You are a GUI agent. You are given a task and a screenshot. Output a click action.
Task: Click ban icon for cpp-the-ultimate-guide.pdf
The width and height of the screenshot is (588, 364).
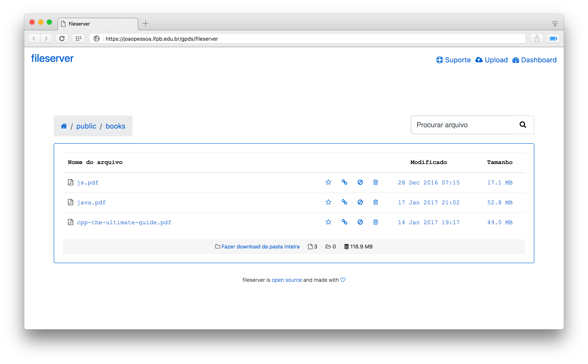point(360,222)
